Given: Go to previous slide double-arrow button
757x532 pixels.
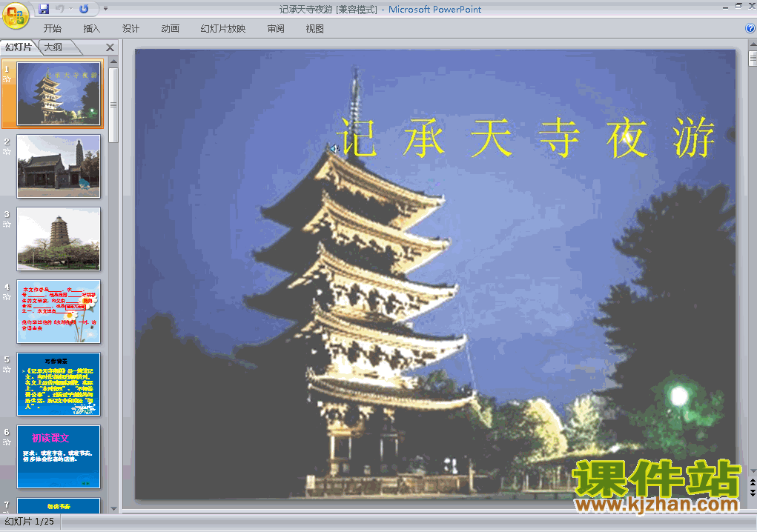Looking at the screenshot, I should [753, 482].
